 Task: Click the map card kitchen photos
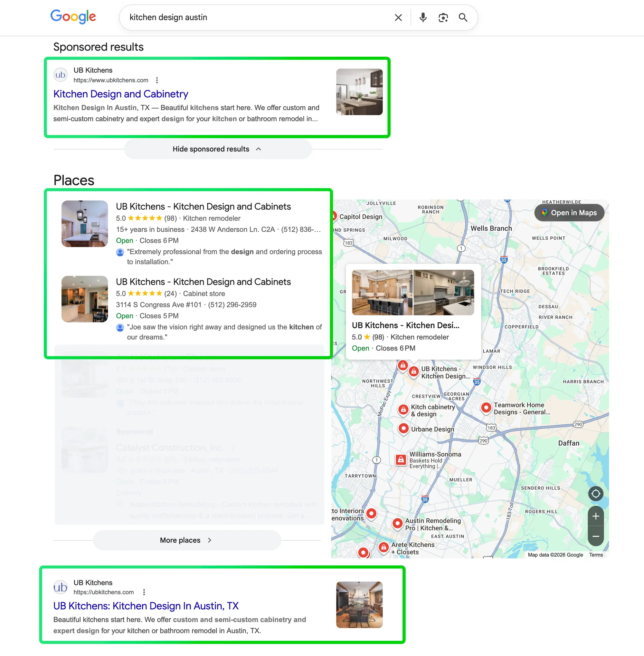[413, 293]
